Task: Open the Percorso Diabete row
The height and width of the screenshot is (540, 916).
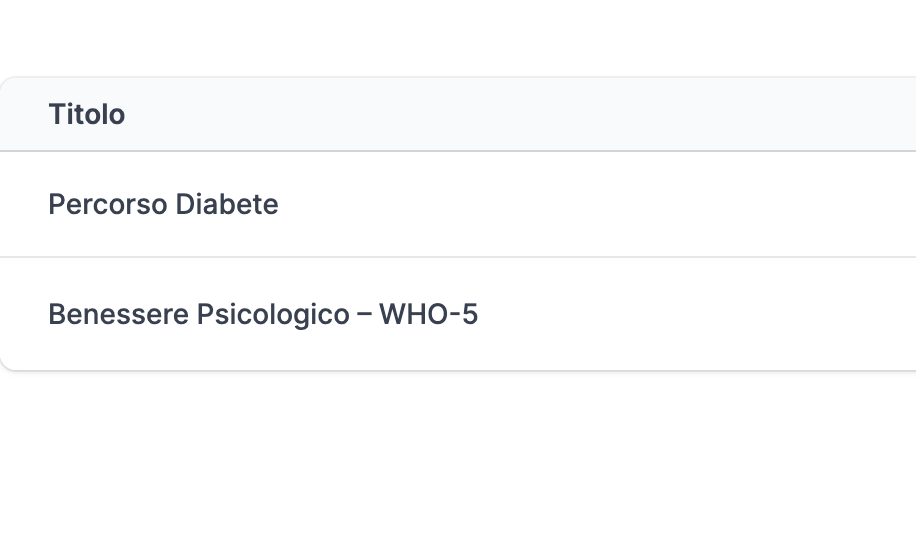Action: coord(163,204)
